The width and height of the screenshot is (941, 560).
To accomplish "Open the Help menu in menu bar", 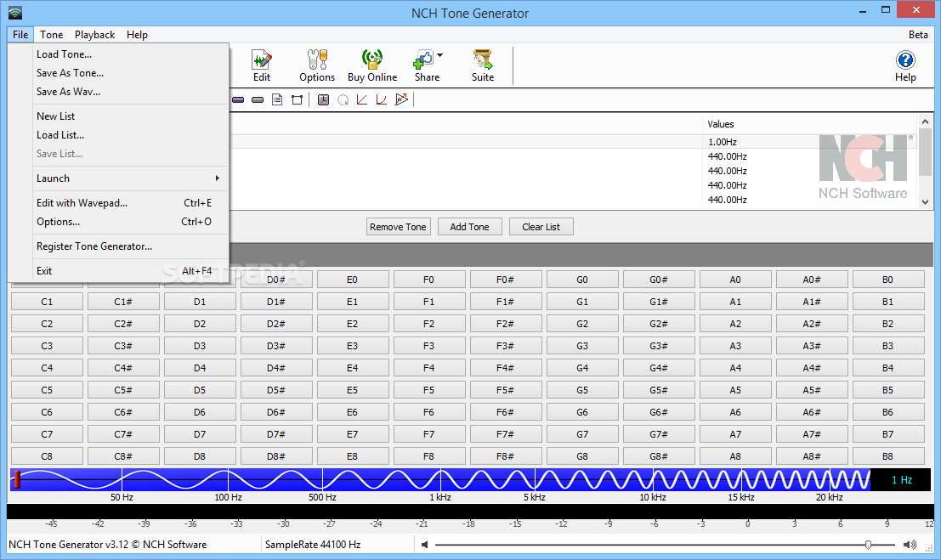I will [x=137, y=35].
